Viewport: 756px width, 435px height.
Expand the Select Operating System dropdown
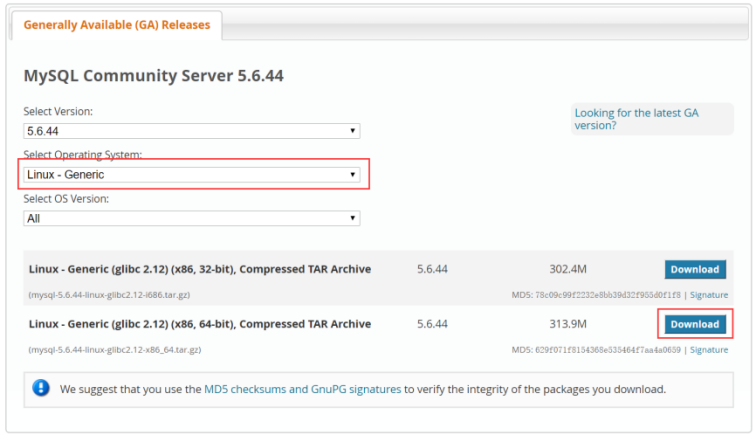(x=191, y=175)
